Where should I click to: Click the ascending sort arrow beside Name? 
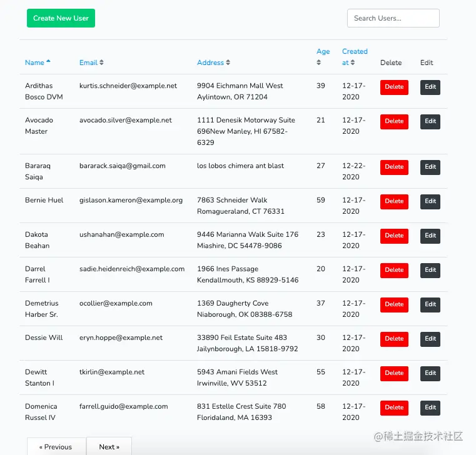[48, 61]
